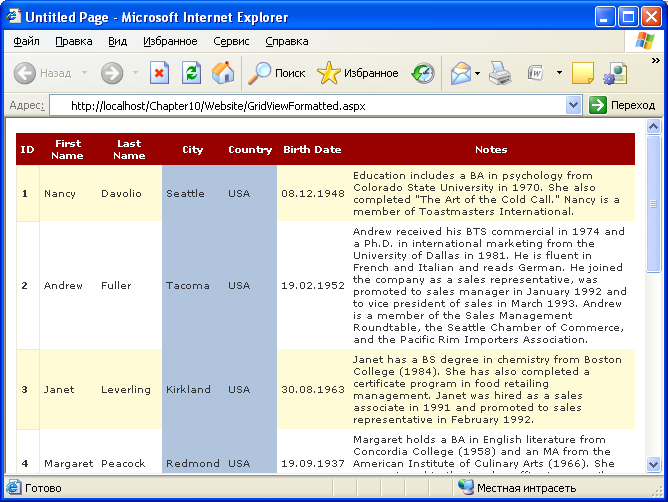Refresh the page with the Refresh icon

pyautogui.click(x=191, y=73)
